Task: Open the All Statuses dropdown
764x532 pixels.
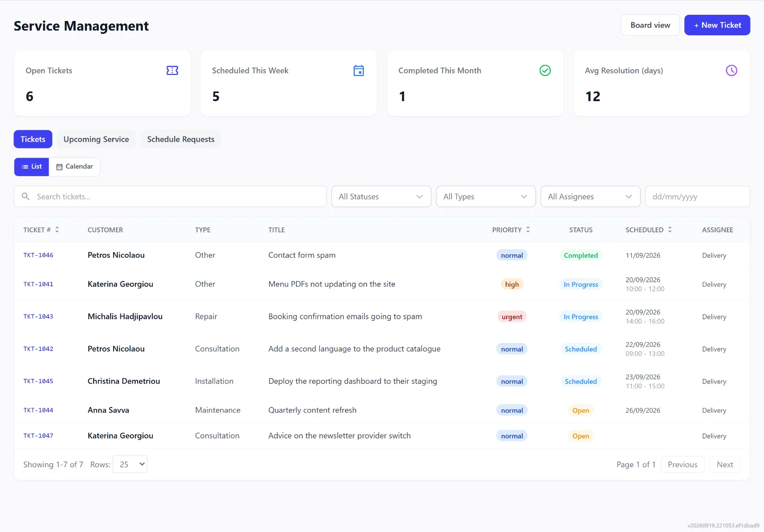Action: (381, 197)
